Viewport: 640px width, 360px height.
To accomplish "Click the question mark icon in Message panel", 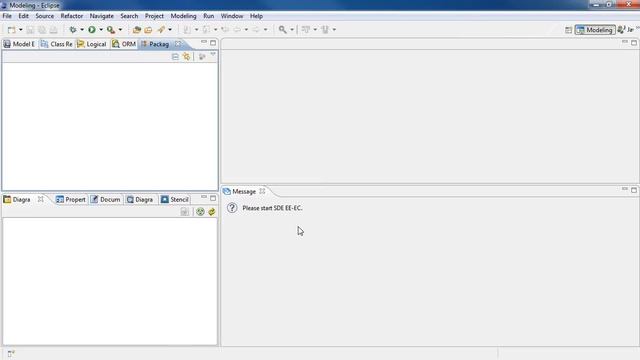I will (x=232, y=208).
